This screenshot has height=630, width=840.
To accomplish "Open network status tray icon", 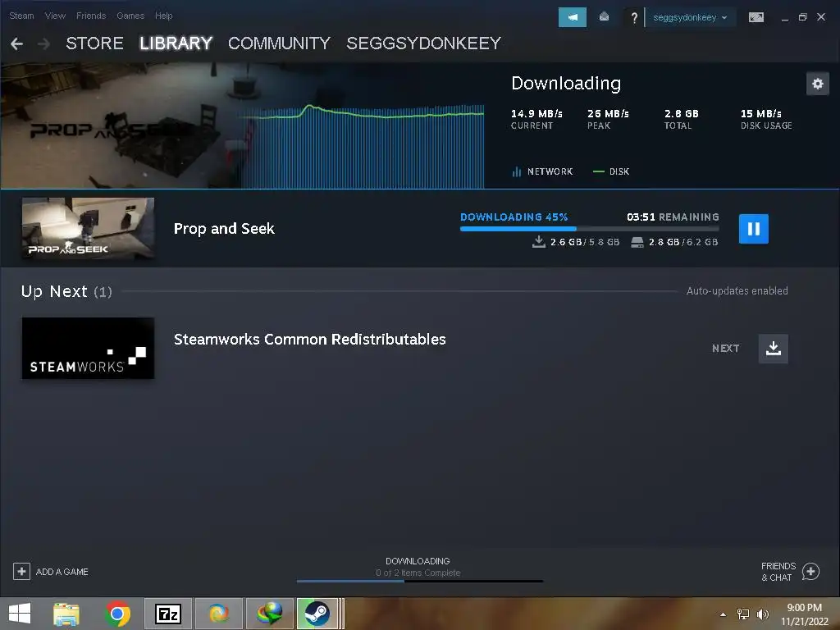I will coord(742,614).
